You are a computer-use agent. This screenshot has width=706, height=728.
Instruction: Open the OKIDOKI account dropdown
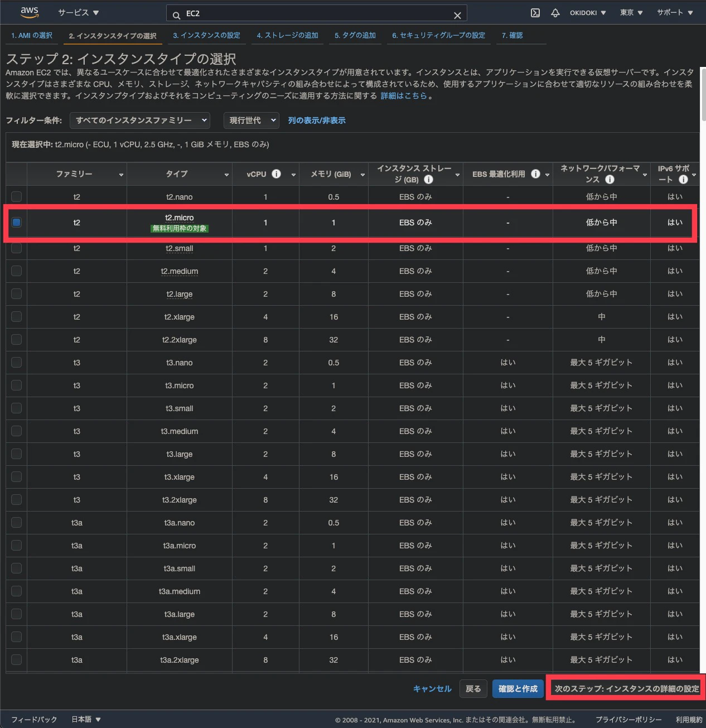(588, 13)
